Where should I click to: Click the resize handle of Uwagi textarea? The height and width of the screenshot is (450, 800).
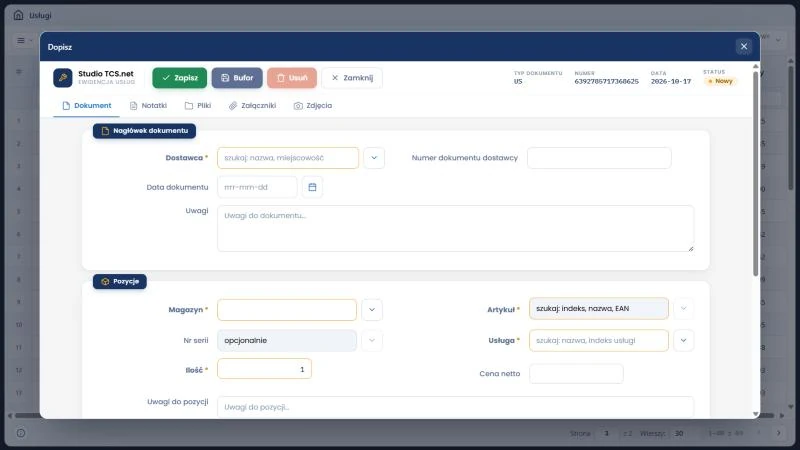pos(691,248)
